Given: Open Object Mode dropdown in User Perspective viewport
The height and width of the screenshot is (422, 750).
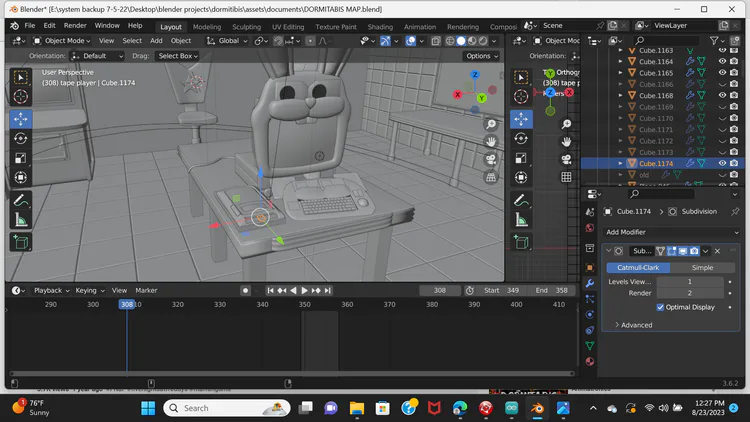Looking at the screenshot, I should 62,41.
